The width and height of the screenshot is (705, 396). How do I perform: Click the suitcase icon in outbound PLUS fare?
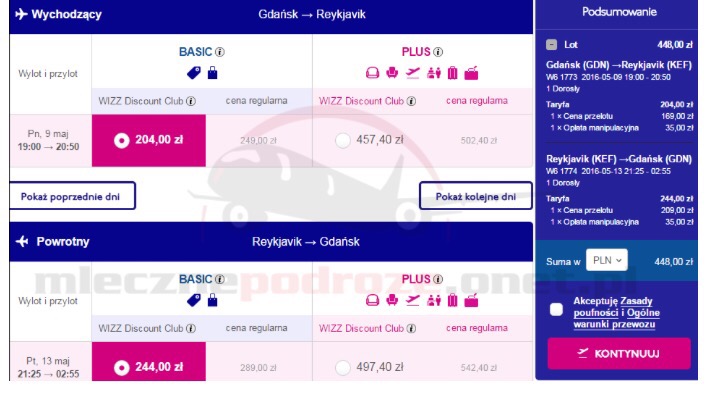[452, 73]
